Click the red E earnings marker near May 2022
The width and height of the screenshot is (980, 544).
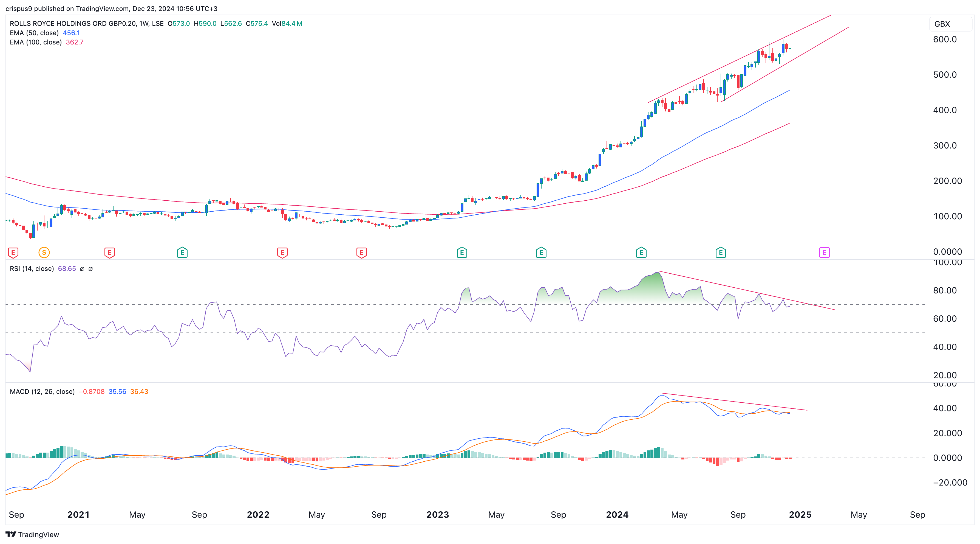click(x=282, y=252)
